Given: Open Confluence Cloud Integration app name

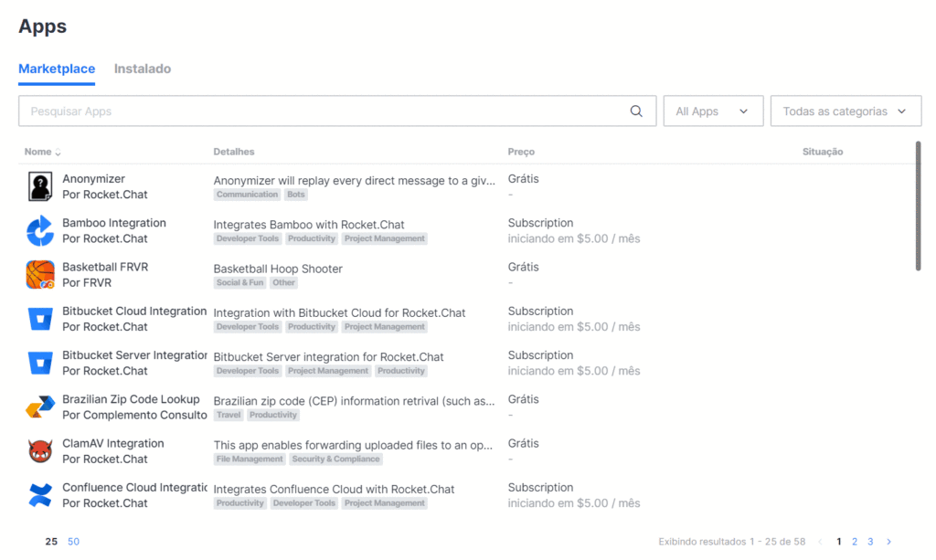Looking at the screenshot, I should point(134,488).
